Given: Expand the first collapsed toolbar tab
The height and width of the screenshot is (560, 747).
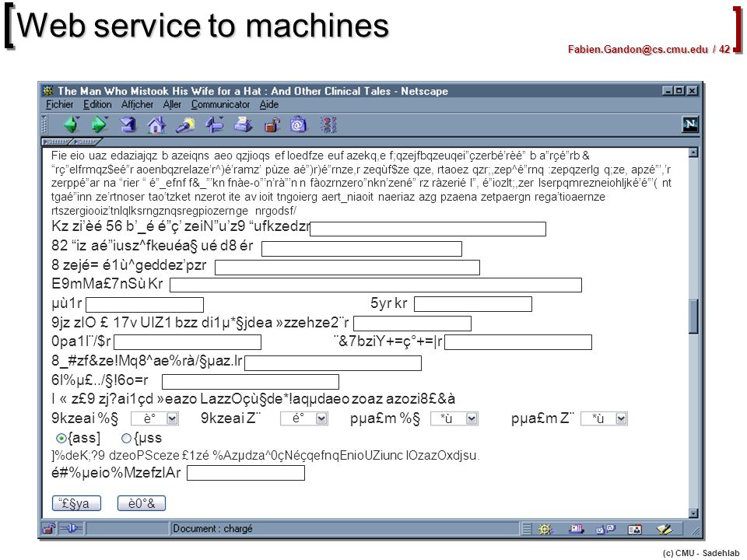Looking at the screenshot, I should (x=56, y=142).
